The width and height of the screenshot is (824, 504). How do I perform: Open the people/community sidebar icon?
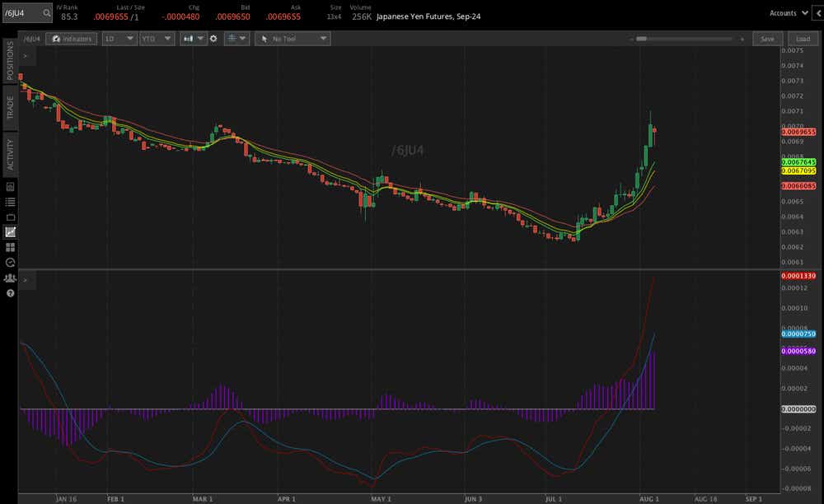coord(10,278)
